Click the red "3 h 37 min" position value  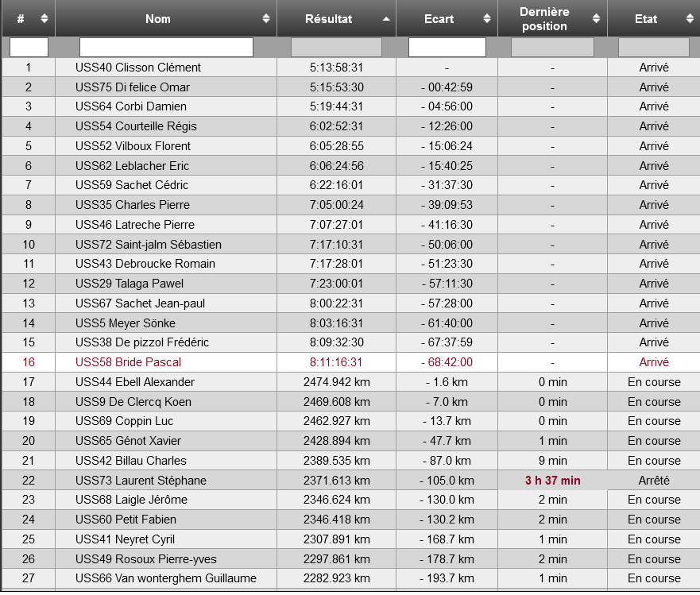552,481
